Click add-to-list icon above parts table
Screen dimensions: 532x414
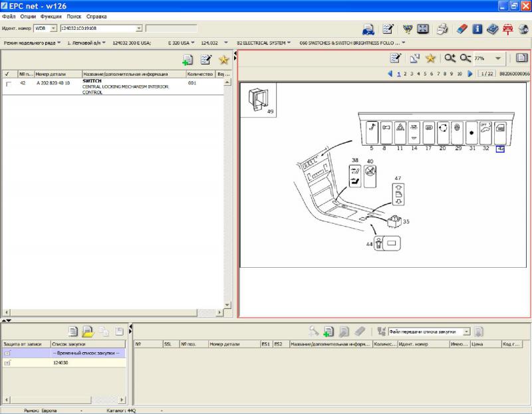188,60
